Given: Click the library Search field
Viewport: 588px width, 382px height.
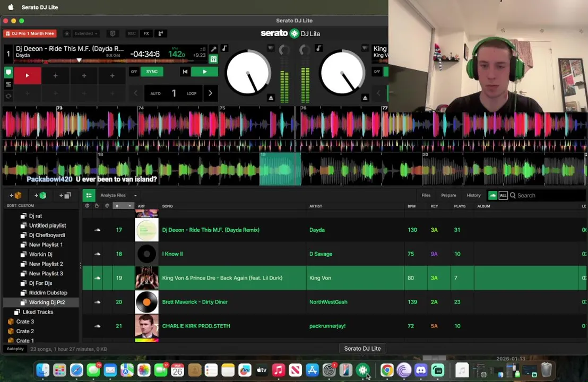Looking at the screenshot, I should coord(548,195).
